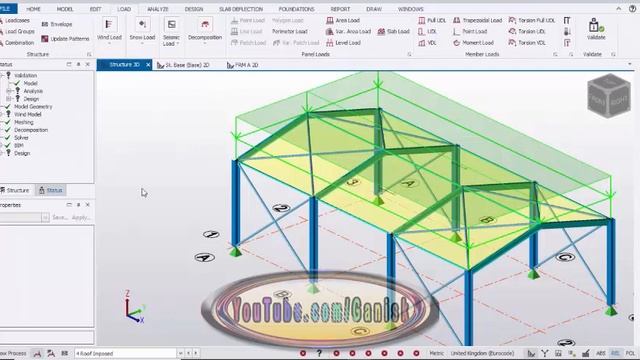Open the HOME ribbon tab

[33, 9]
